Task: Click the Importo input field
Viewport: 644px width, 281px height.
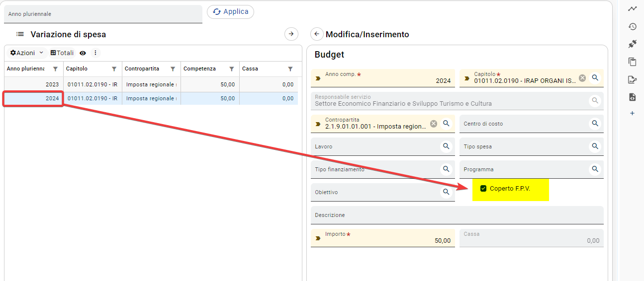Action: tap(383, 238)
